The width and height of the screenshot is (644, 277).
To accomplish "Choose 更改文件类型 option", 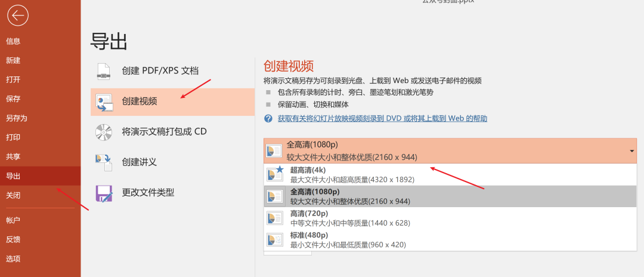I will (x=172, y=193).
